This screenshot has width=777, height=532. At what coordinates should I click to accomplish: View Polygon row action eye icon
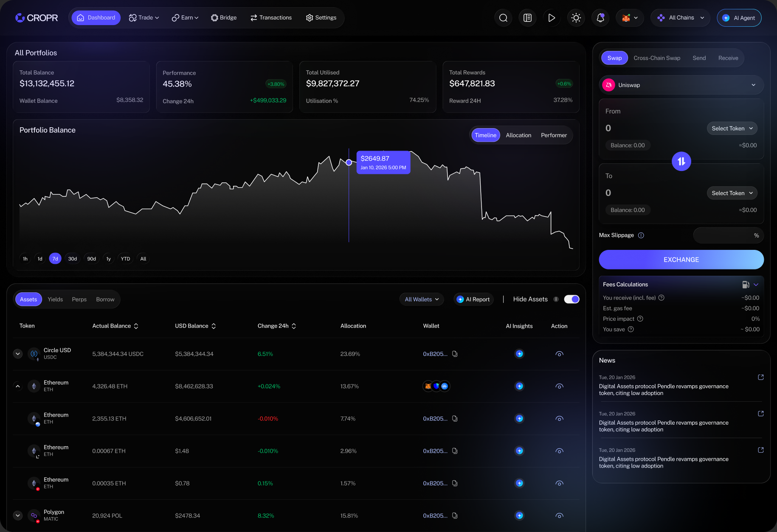pos(559,515)
